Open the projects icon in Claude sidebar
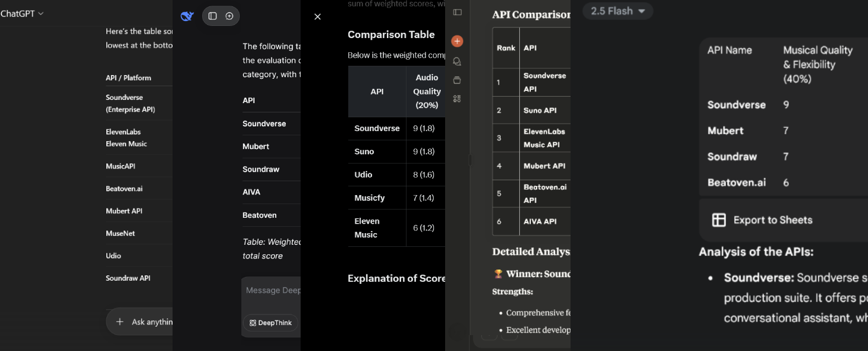Screen dimensions: 868x351 coord(457,80)
